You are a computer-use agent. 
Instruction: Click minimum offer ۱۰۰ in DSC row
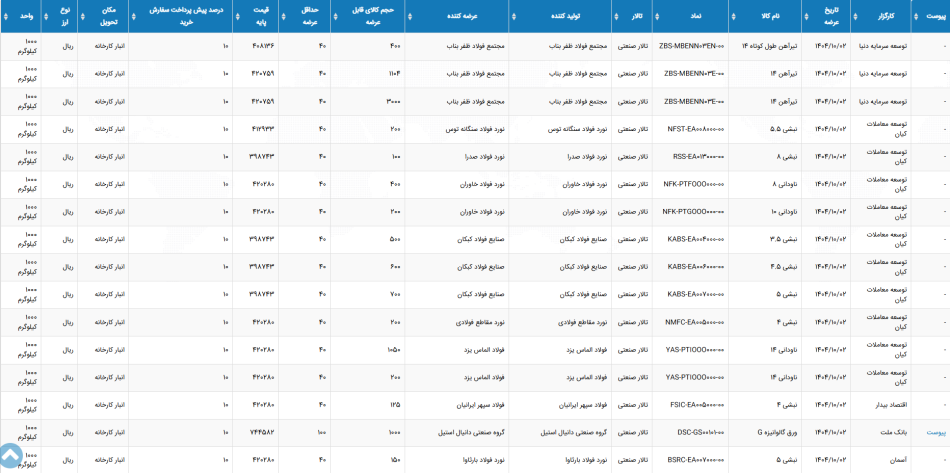tap(322, 432)
